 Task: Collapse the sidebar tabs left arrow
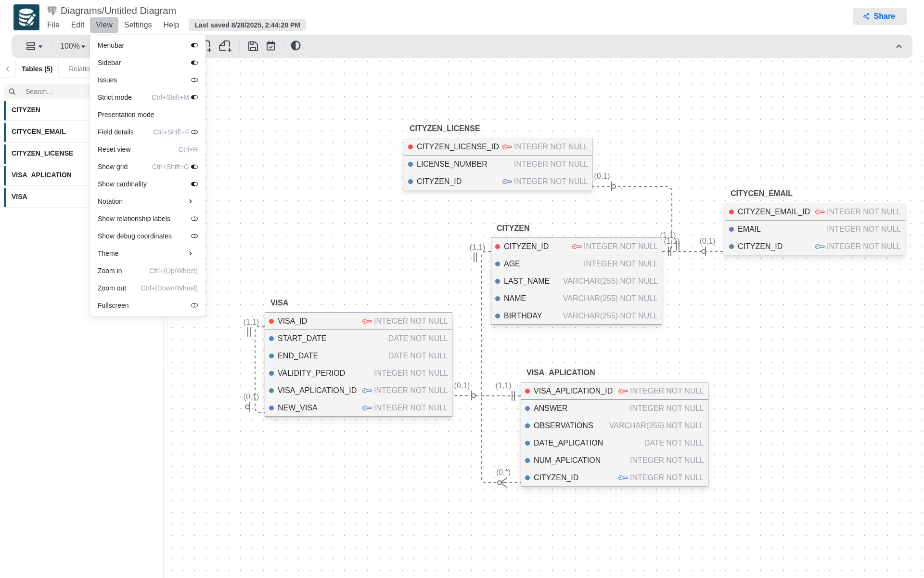click(8, 69)
